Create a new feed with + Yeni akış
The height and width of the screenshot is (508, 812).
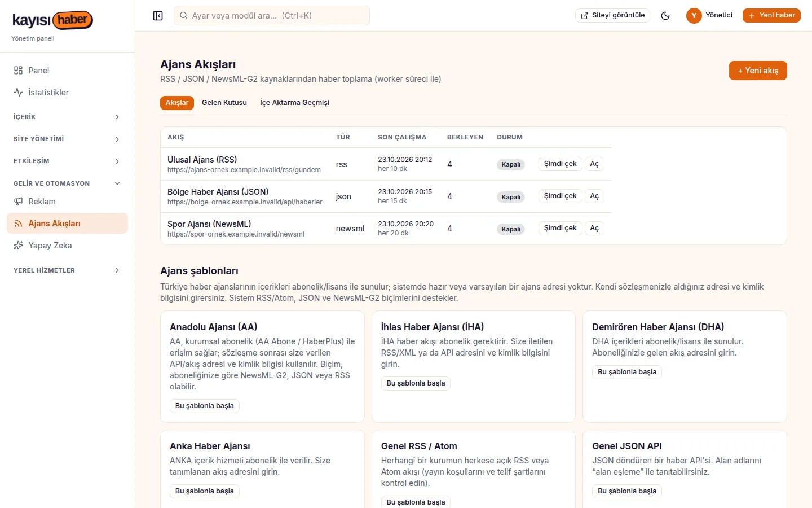(758, 71)
